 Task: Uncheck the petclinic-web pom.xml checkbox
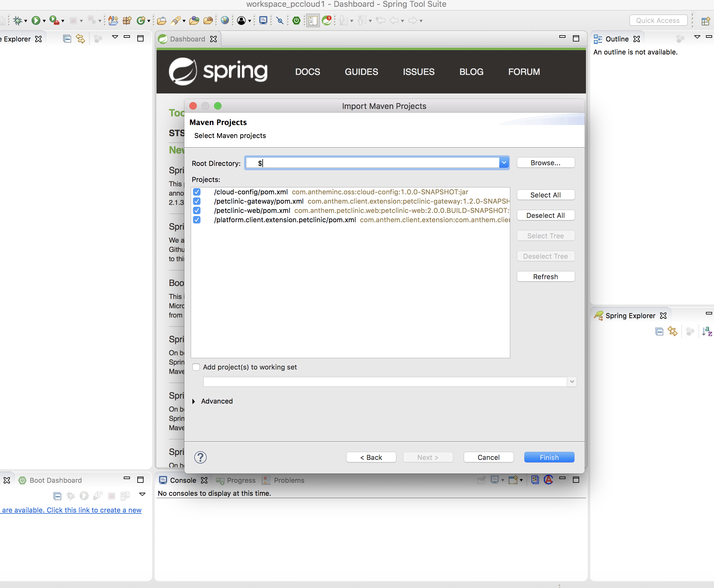197,211
